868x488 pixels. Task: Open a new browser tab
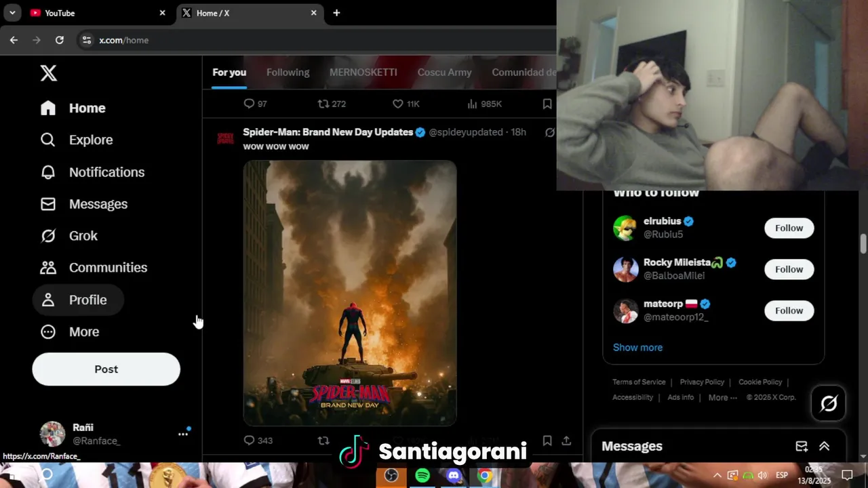tap(336, 13)
